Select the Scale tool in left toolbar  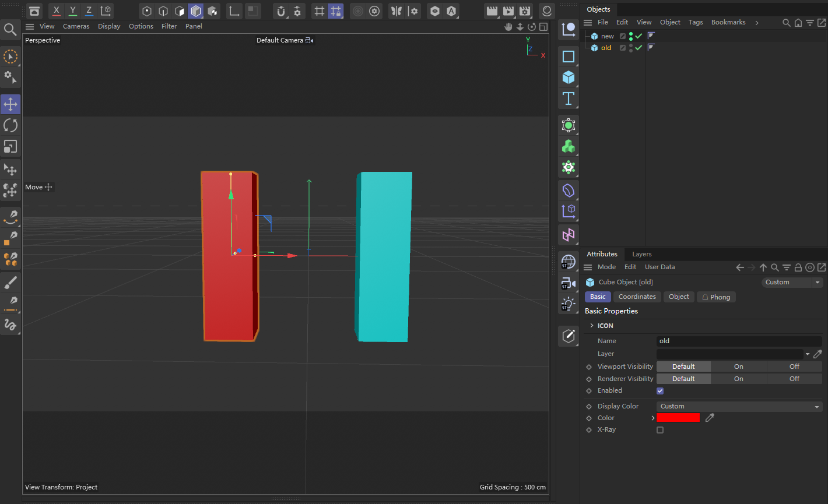click(10, 146)
